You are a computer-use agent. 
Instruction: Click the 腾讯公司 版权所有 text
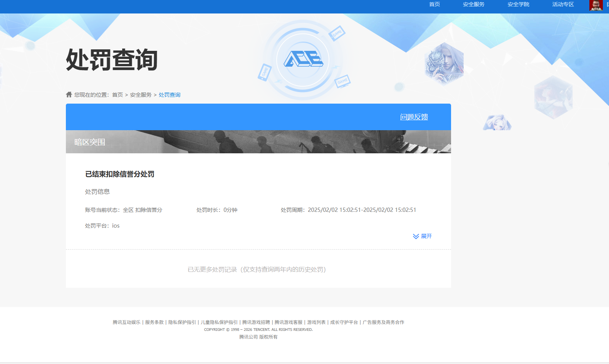[258, 337]
